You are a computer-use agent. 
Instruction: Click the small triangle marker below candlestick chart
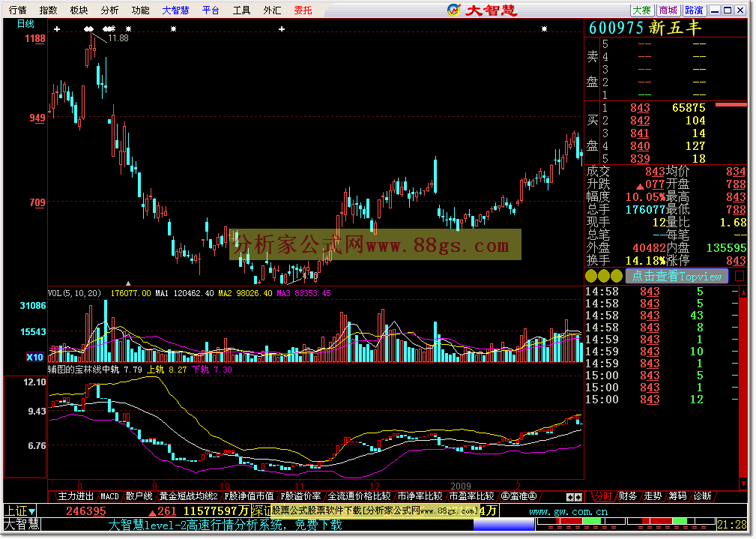point(128,283)
